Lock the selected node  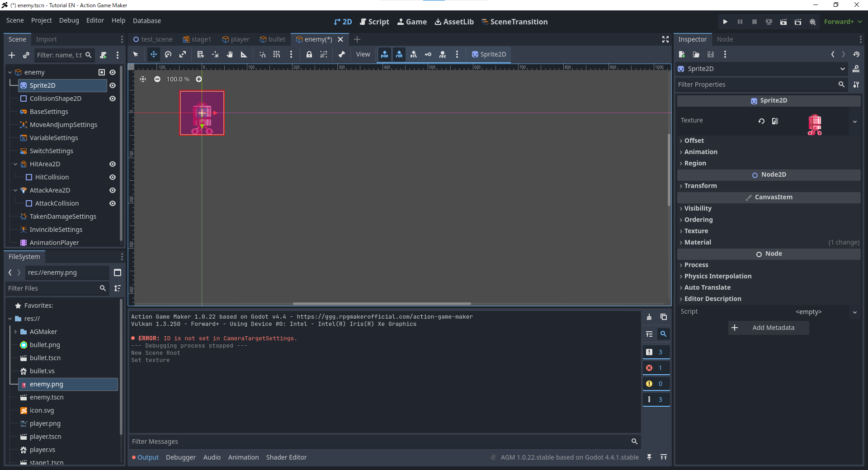[309, 54]
